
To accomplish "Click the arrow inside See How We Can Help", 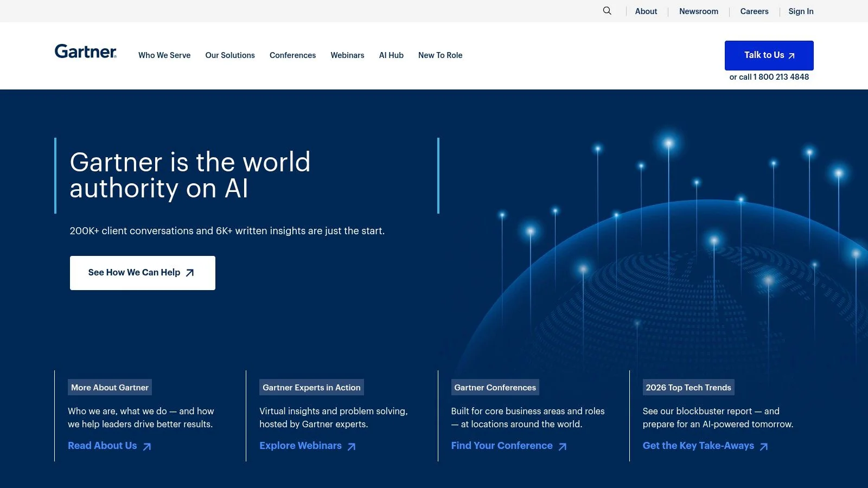I will tap(189, 273).
